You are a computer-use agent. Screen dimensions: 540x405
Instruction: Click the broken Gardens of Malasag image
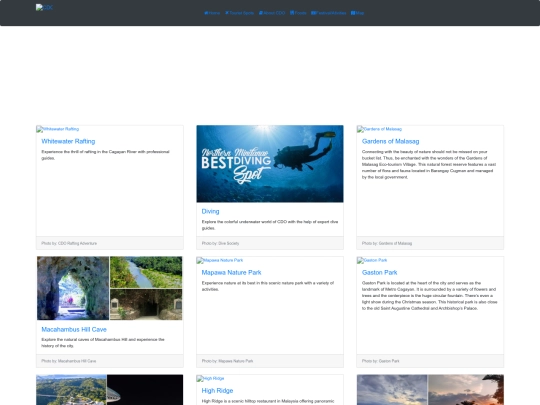(x=380, y=129)
